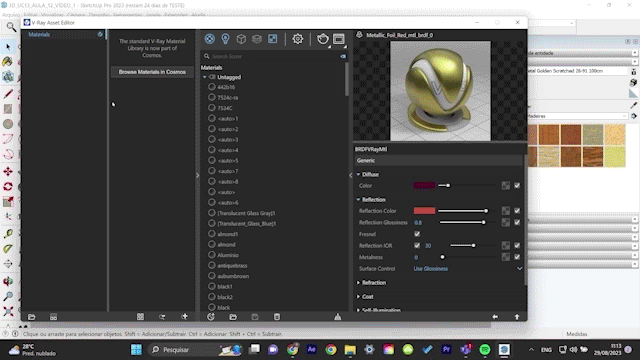Click the Add Asset icon below list
640x360 pixels.
pos(211,317)
